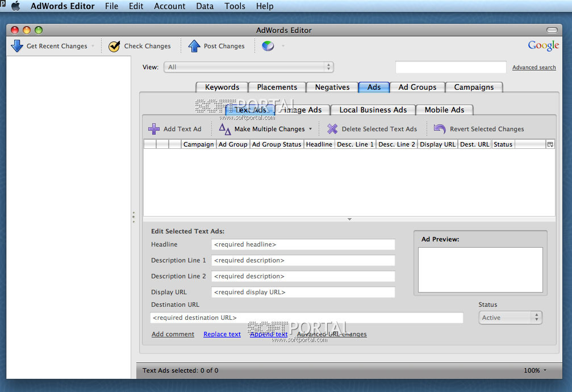Open the dropdown arrow beside the globe icon
The image size is (572, 392).
click(283, 46)
